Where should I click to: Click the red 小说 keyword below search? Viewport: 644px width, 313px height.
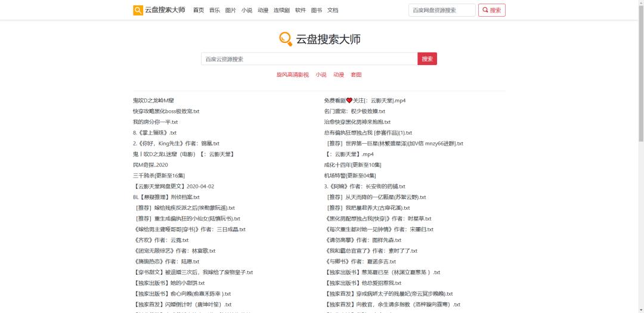tap(321, 75)
